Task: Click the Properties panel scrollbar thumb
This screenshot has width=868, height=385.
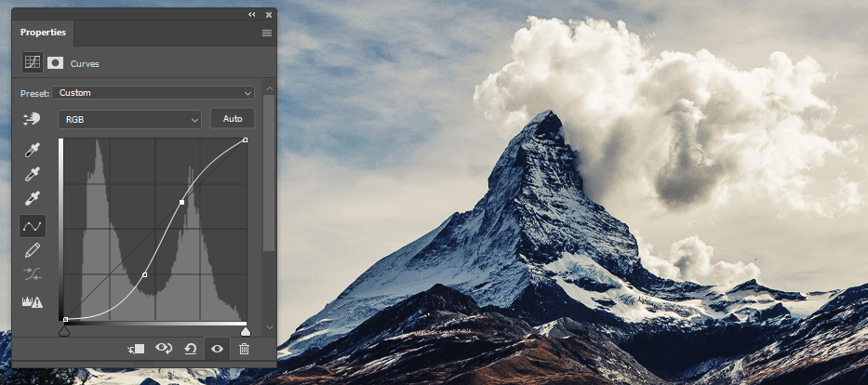Action: click(x=269, y=173)
